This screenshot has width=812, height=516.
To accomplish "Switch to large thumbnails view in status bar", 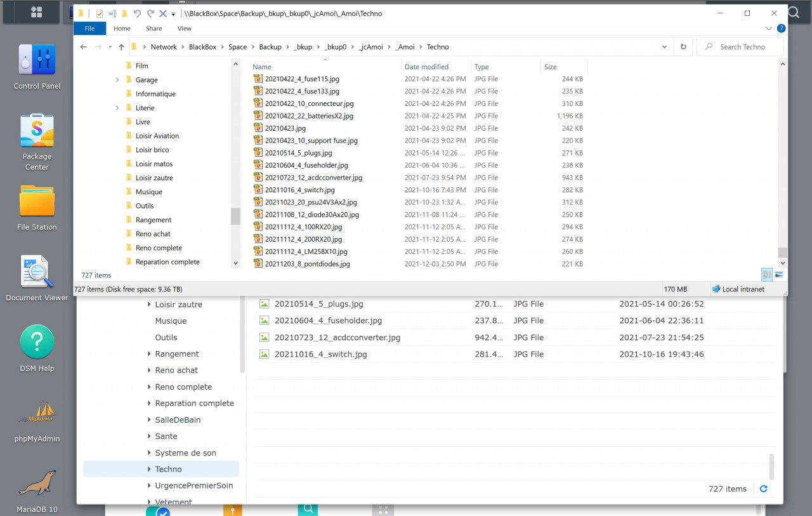I will tap(778, 274).
